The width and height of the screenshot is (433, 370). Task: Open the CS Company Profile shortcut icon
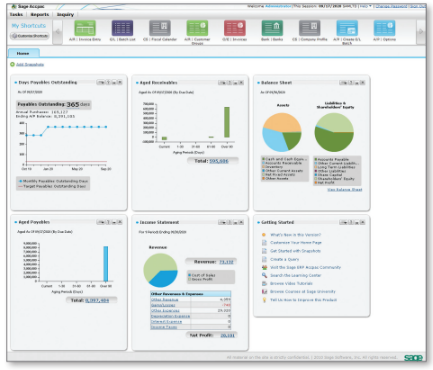tap(309, 28)
